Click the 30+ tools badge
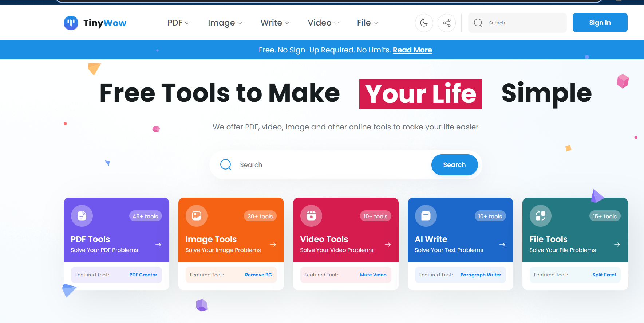Image resolution: width=644 pixels, height=323 pixels. click(260, 216)
